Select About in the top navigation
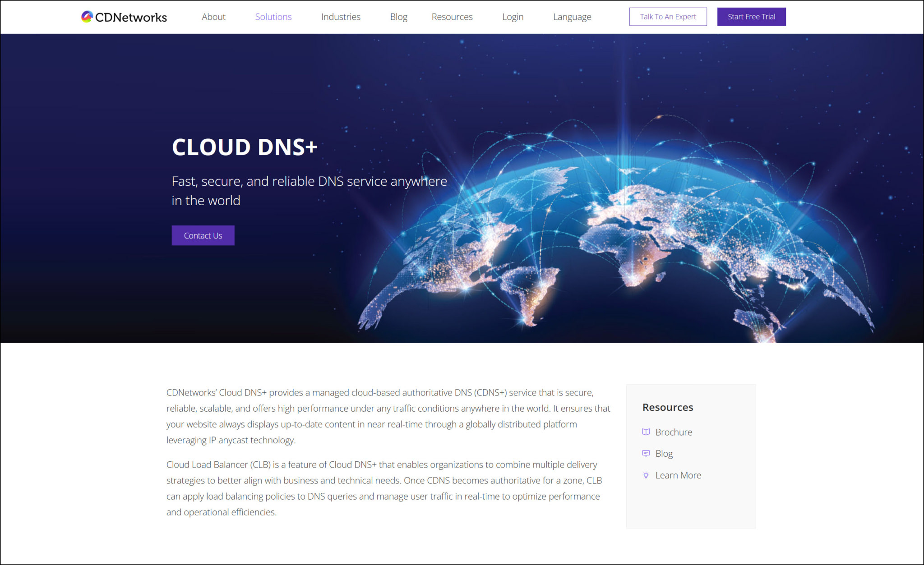 213,17
